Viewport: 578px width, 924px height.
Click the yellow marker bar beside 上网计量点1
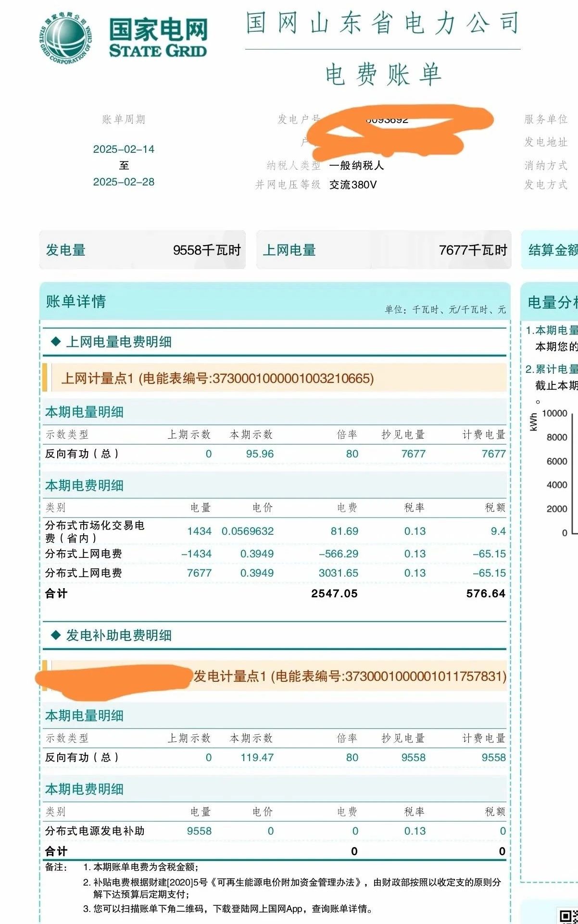coord(45,378)
